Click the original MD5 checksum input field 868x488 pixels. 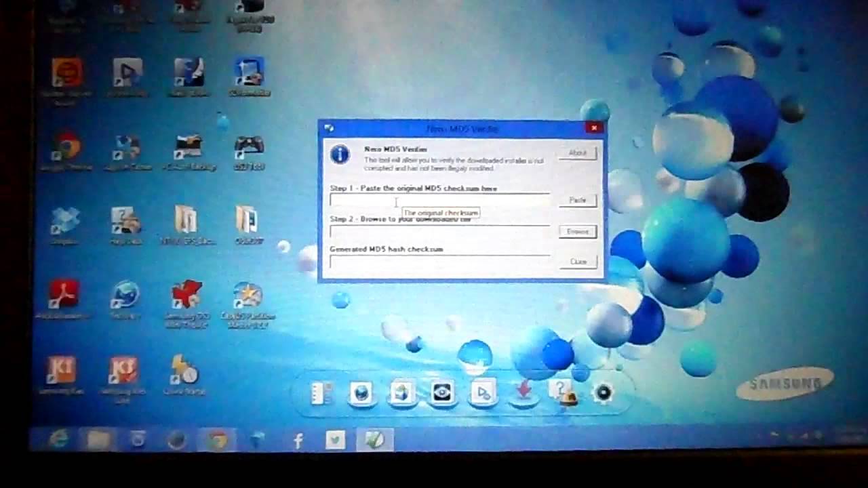439,200
